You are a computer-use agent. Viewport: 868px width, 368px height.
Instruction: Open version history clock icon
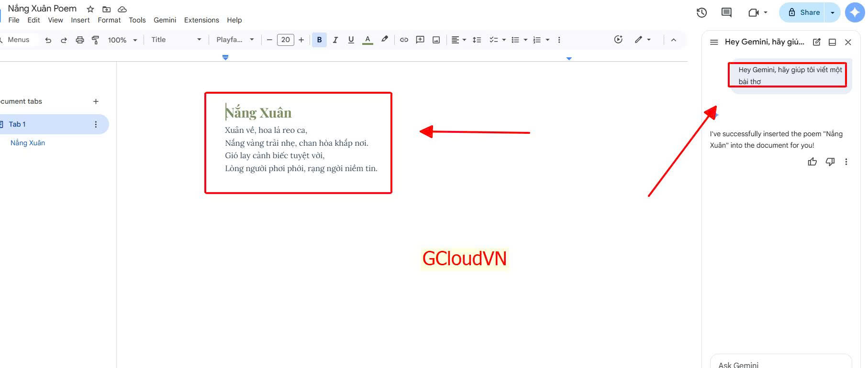[701, 13]
